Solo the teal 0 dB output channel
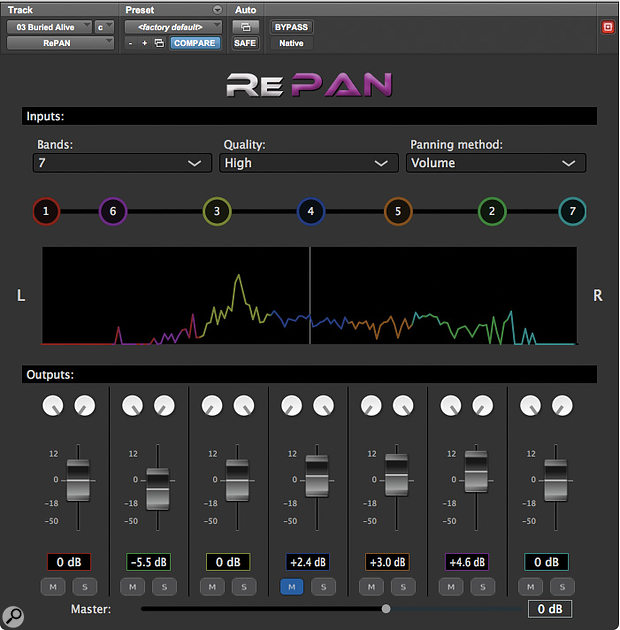The width and height of the screenshot is (620, 630). click(x=562, y=587)
